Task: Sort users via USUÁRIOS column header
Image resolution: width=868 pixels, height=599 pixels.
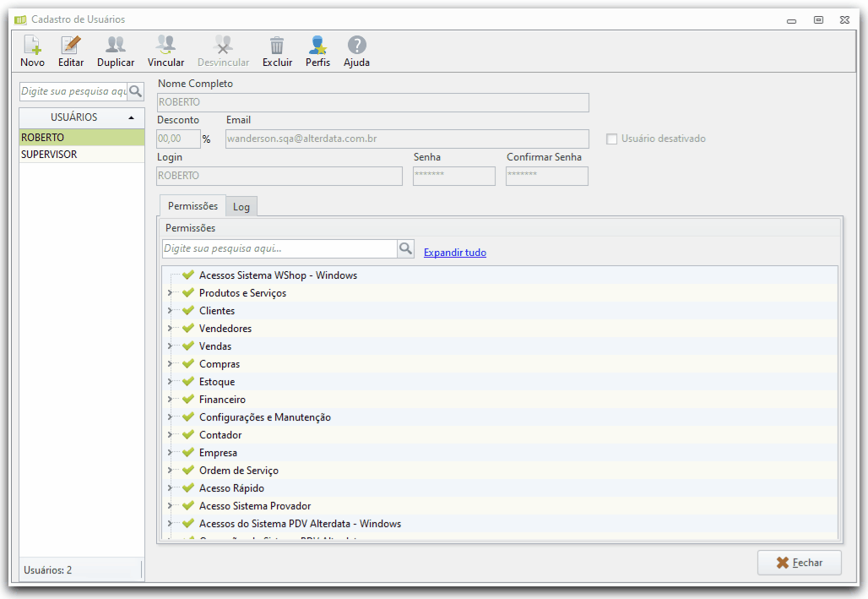Action: pos(82,117)
